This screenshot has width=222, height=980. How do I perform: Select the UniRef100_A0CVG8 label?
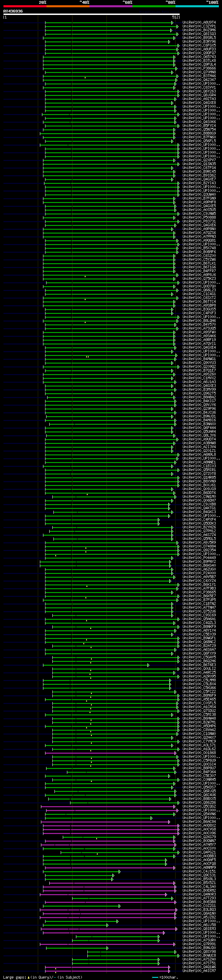pyautogui.click(x=199, y=829)
